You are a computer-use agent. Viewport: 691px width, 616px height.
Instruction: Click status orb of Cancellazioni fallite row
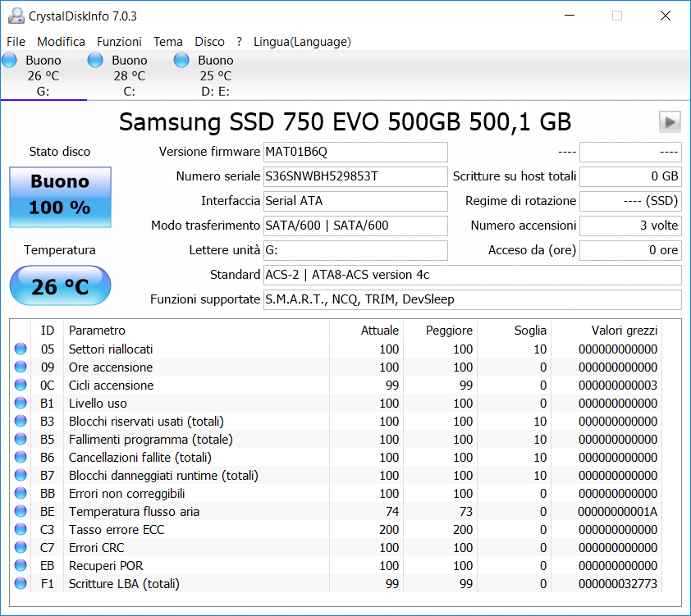point(21,458)
